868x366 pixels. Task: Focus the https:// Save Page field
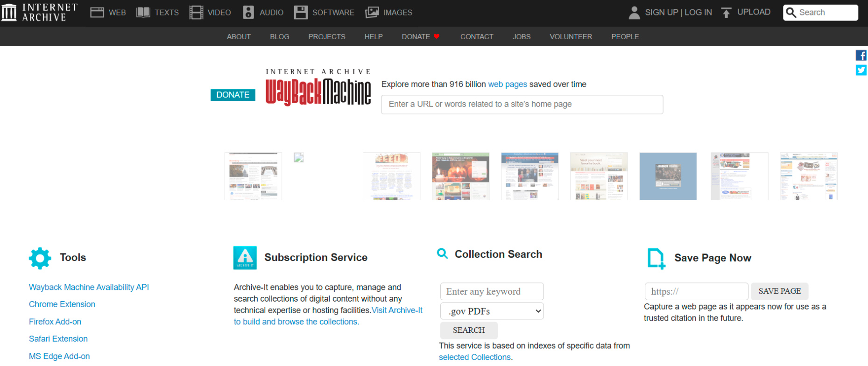[x=697, y=291]
